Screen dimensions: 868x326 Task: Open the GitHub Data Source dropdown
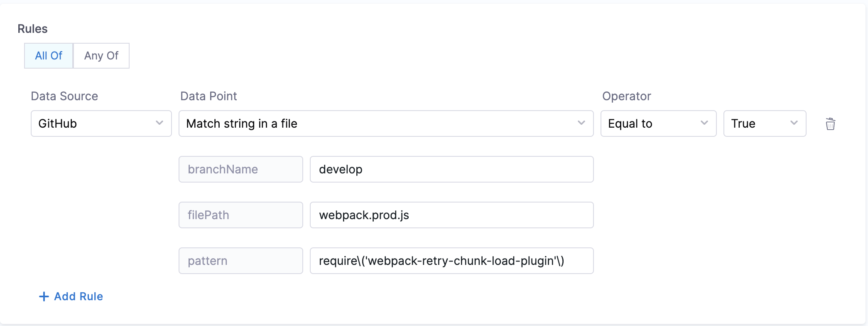tap(101, 123)
